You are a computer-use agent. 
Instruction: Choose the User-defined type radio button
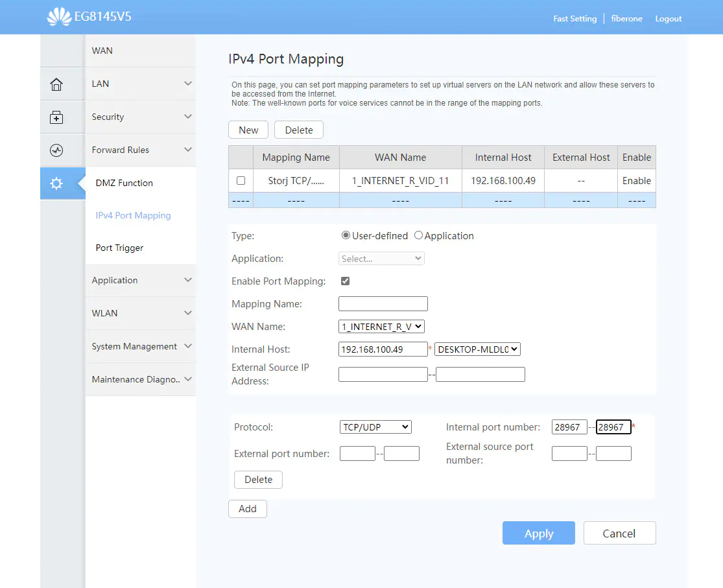pos(346,236)
